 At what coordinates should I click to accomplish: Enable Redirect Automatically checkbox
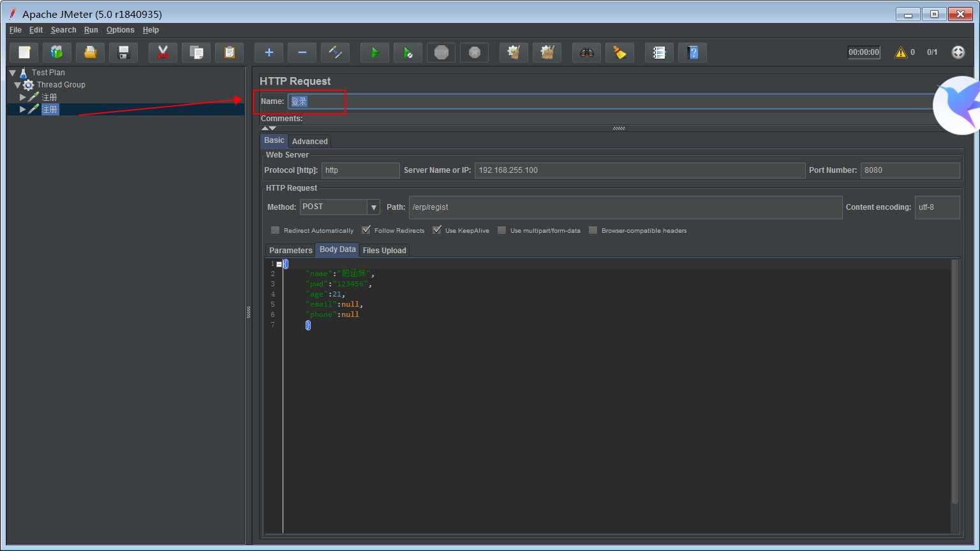click(276, 230)
